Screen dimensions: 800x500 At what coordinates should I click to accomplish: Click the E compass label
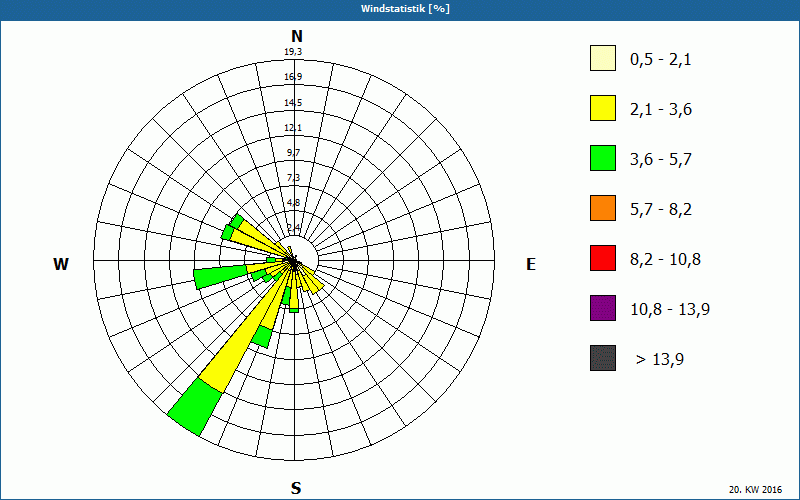click(531, 264)
